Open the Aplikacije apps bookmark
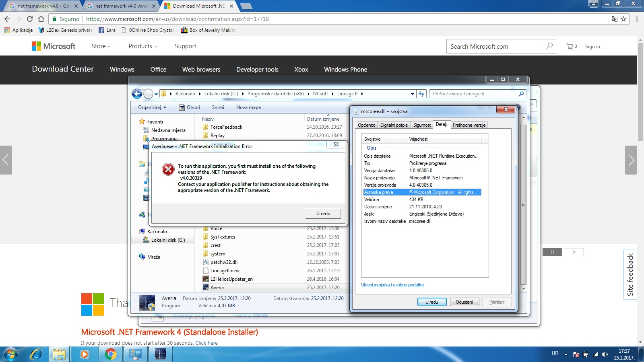 (x=19, y=30)
